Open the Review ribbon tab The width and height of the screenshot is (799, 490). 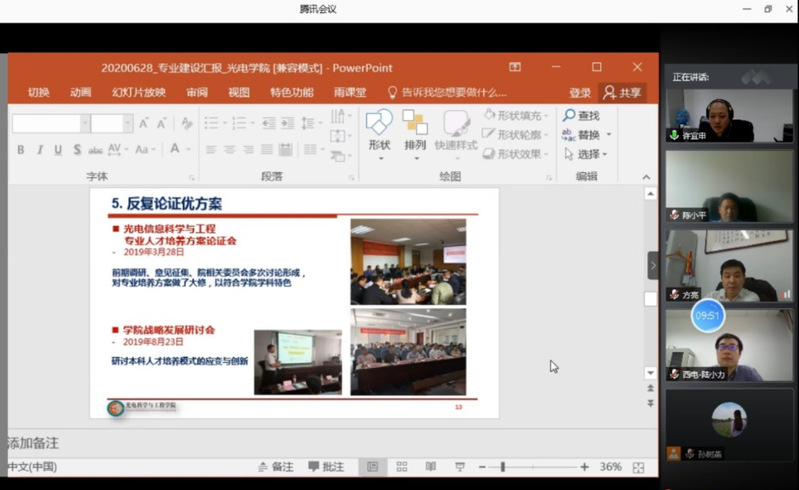[x=197, y=92]
